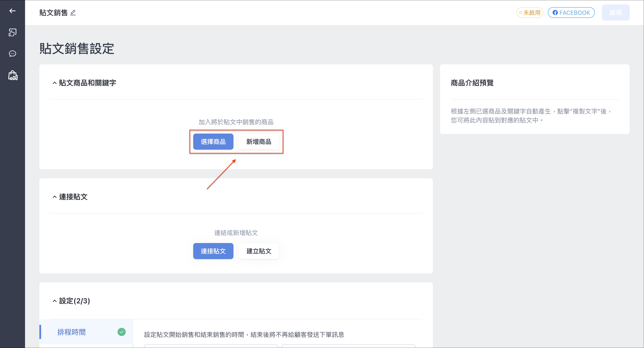Collapse the 設定(2/3) section

tap(55, 301)
